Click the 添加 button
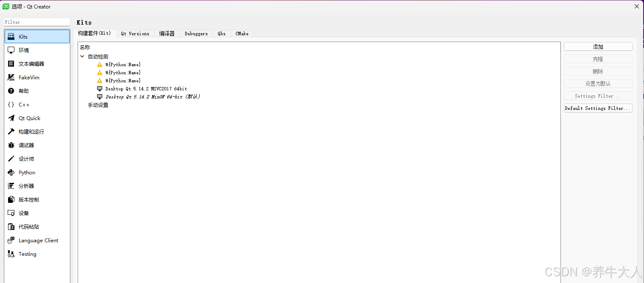The width and height of the screenshot is (644, 283). pyautogui.click(x=598, y=47)
